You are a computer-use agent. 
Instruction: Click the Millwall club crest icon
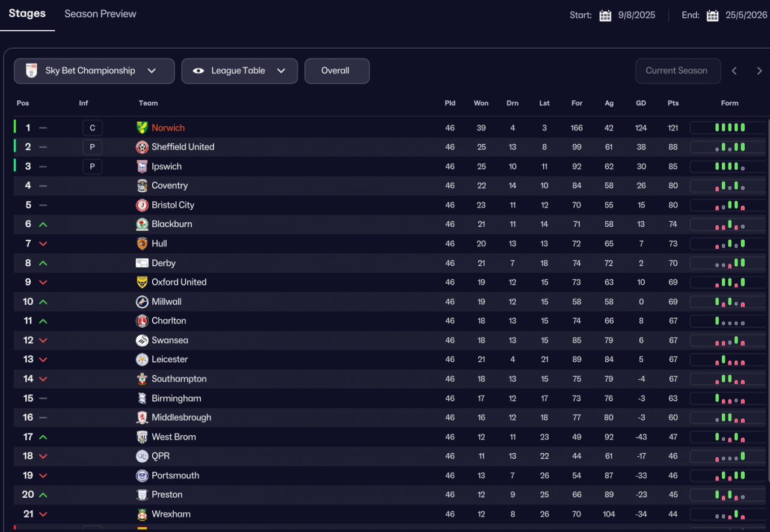coord(142,302)
